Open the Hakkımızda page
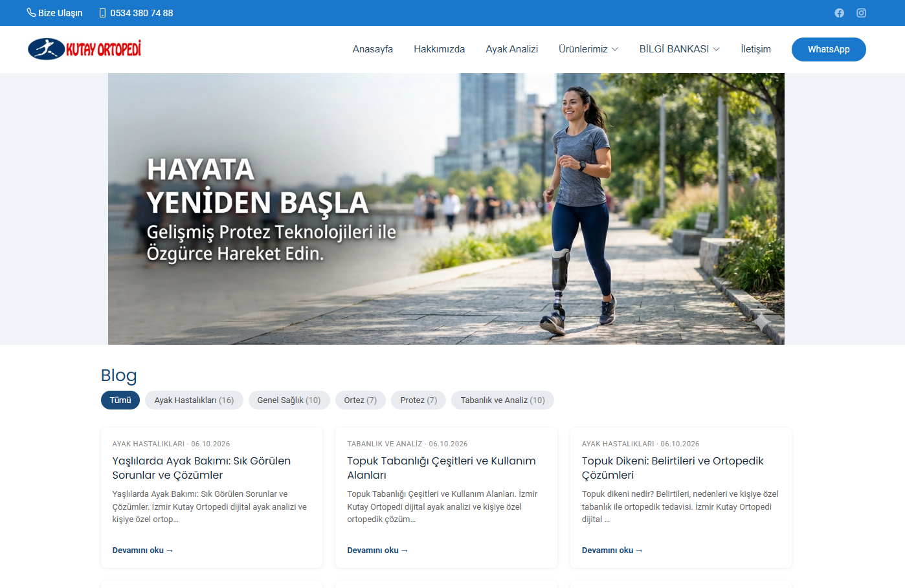This screenshot has height=588, width=905. [440, 49]
